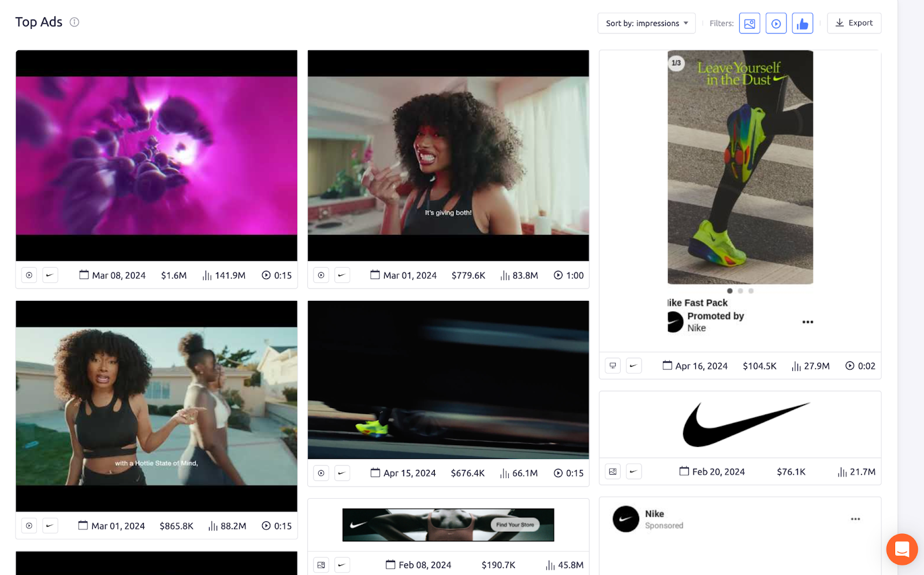Click Nike brand icon on $779.6K ad
Viewport: 924px width, 575px height.
[x=342, y=275]
